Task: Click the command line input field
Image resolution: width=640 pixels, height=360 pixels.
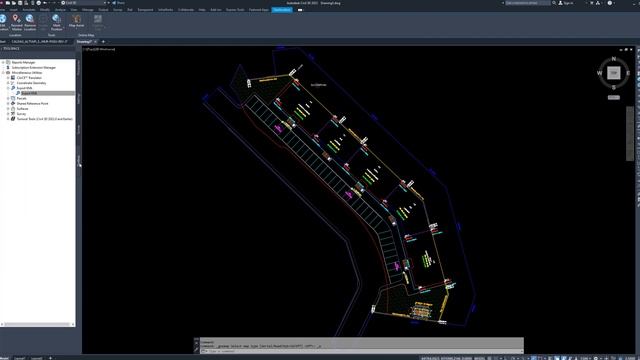Action: tap(362, 351)
